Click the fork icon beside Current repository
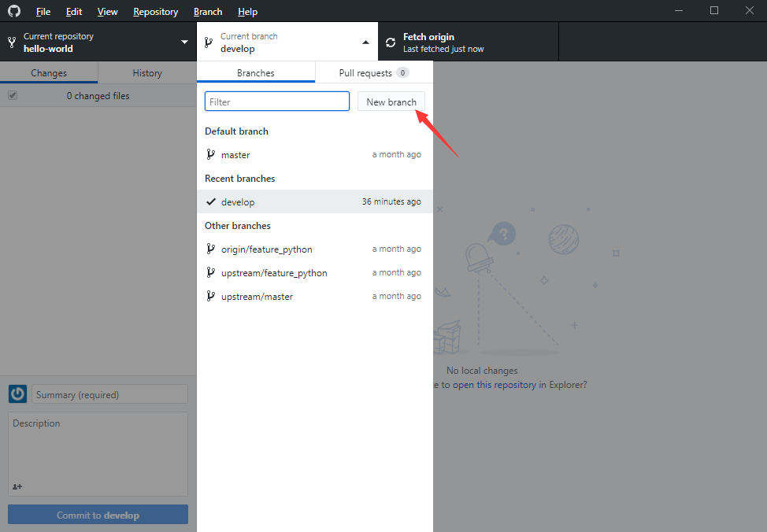The image size is (767, 532). [x=12, y=42]
